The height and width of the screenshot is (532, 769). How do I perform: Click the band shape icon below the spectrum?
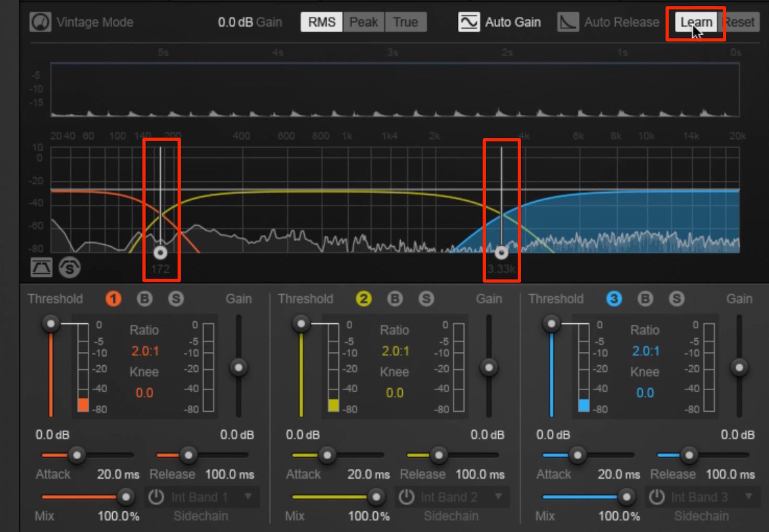click(x=42, y=268)
